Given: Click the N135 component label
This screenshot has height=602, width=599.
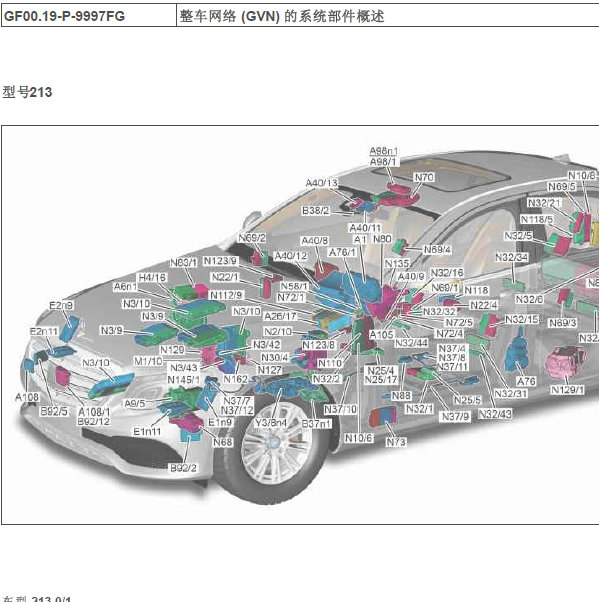Looking at the screenshot, I should [397, 264].
